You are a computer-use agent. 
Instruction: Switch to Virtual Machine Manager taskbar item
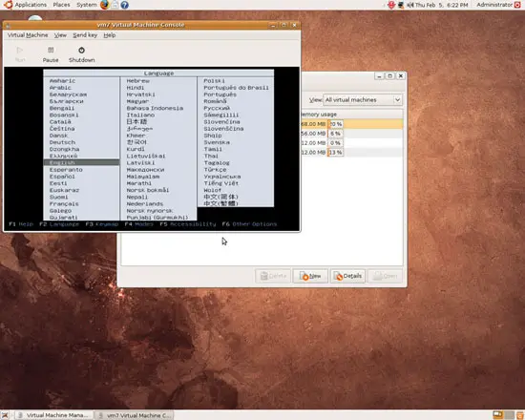point(53,415)
